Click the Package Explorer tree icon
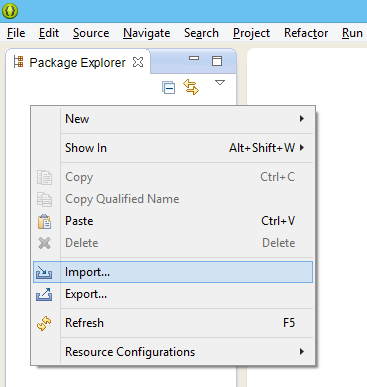Screen dimensions: 367x387 coord(18,62)
